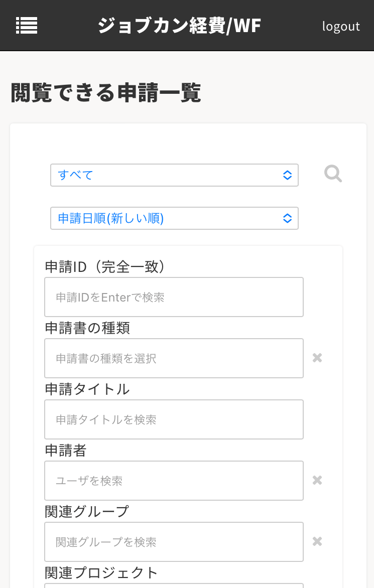The image size is (374, 588).
Task: Expand the 申請日順(新しい順) sort dropdown
Action: 174,218
